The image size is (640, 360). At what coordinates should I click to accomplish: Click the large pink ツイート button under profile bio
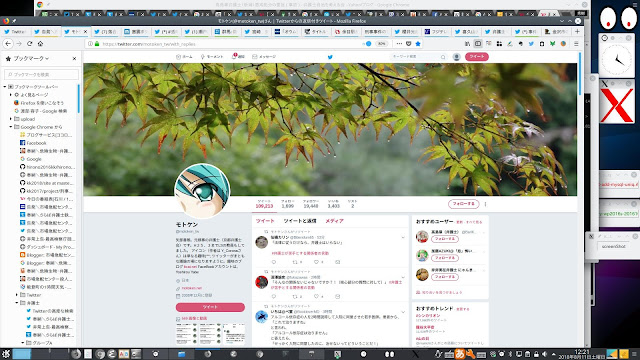[210, 307]
